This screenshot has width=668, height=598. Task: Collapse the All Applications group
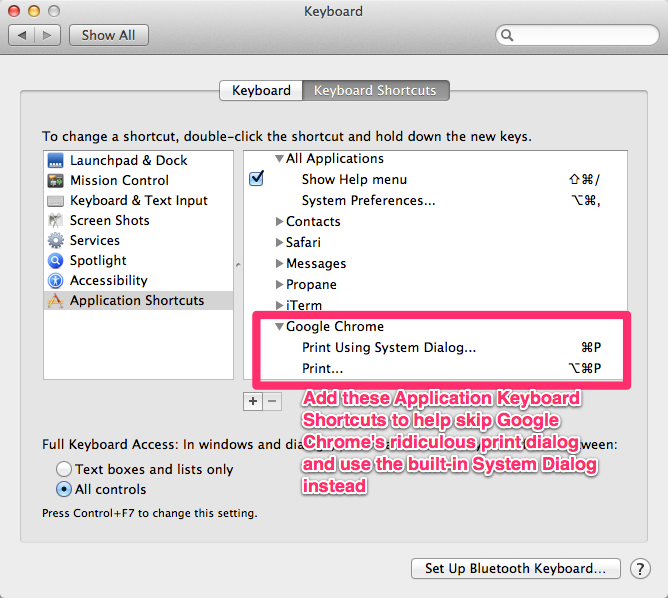tap(279, 159)
